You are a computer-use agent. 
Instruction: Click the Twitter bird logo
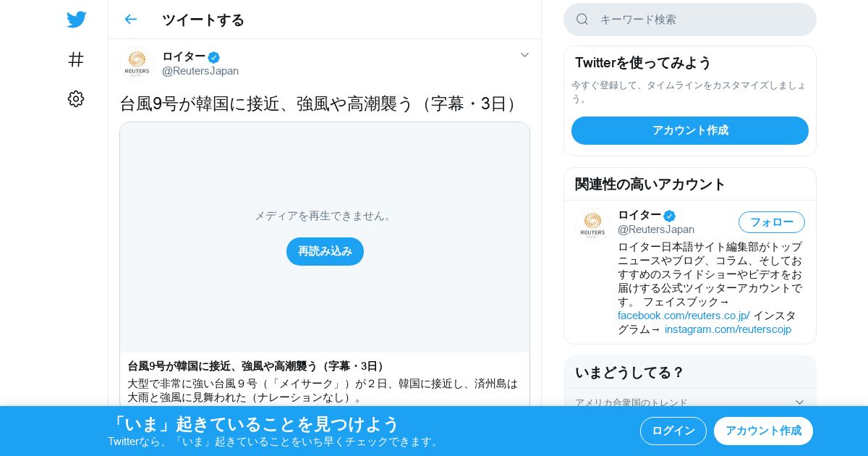coord(76,20)
